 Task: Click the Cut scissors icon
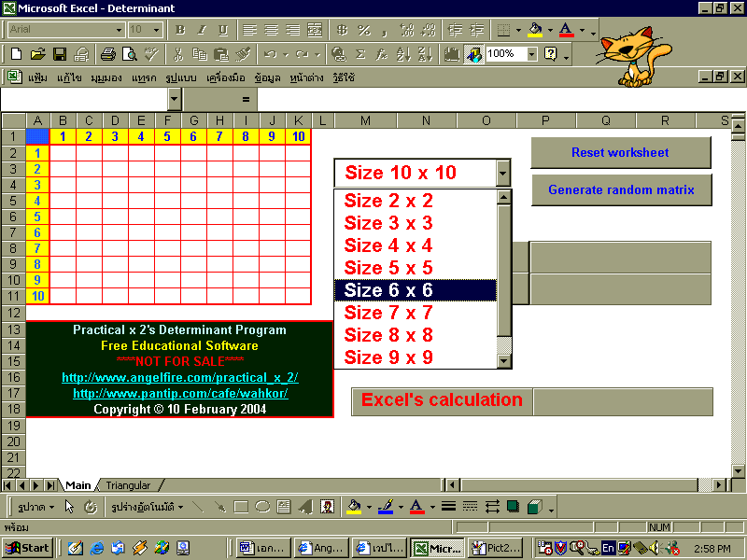pyautogui.click(x=177, y=54)
